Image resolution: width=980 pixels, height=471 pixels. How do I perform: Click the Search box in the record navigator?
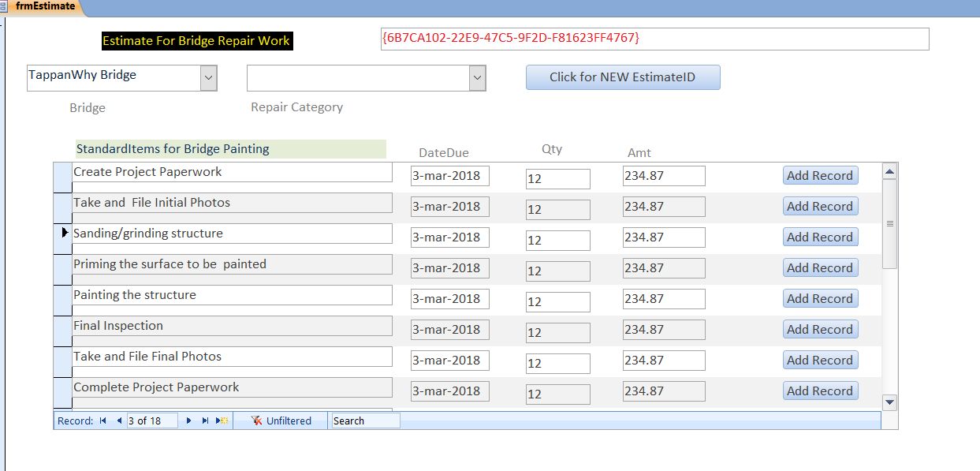pos(363,420)
